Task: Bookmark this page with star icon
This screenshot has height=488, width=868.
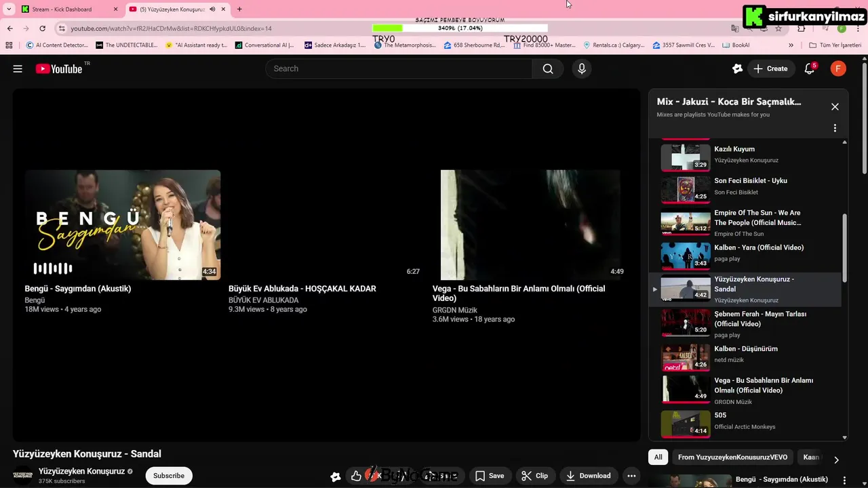Action: 778,28
